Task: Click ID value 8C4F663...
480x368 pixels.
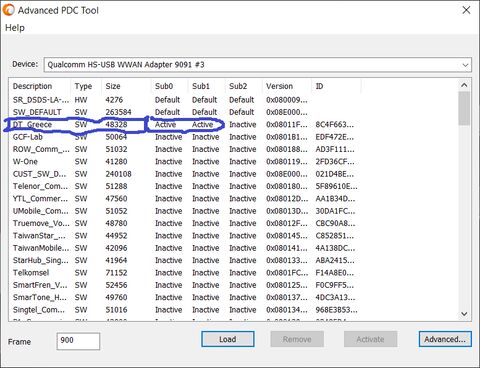Action: 335,125
